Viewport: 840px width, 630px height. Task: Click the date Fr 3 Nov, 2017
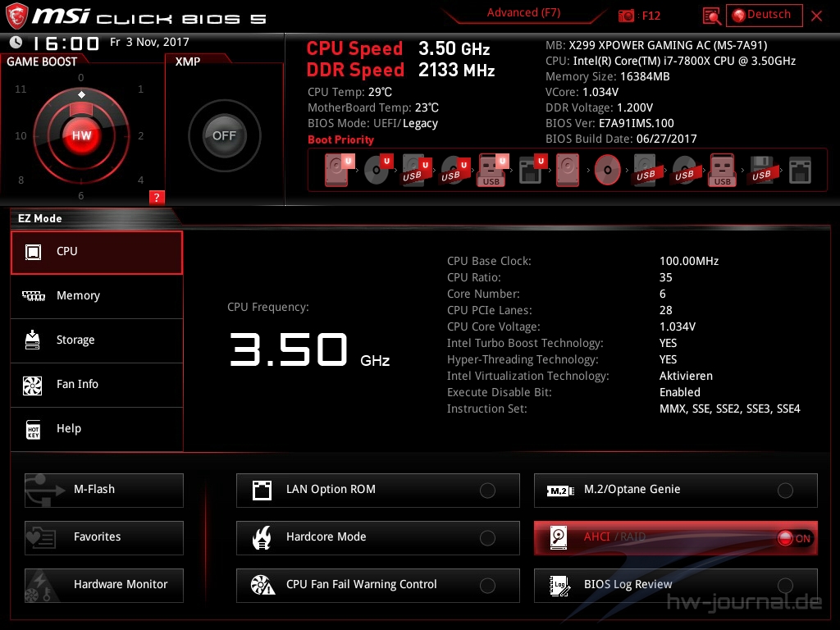click(x=149, y=42)
